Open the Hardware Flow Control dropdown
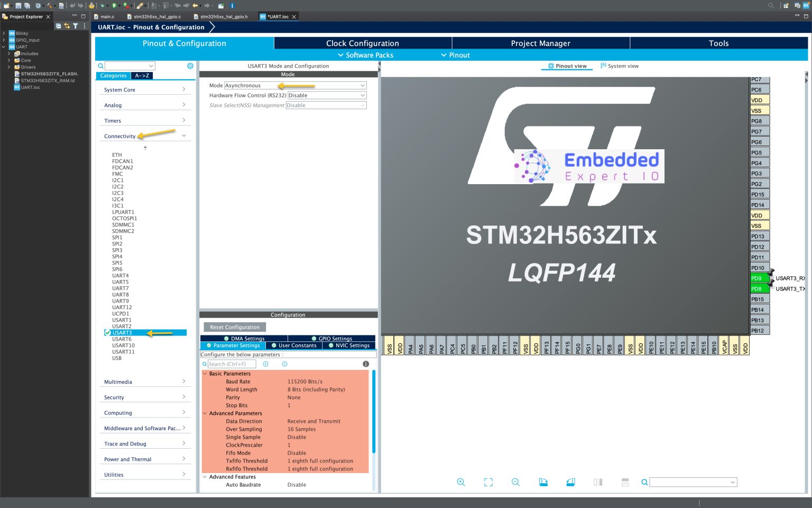The image size is (812, 508). pos(327,95)
